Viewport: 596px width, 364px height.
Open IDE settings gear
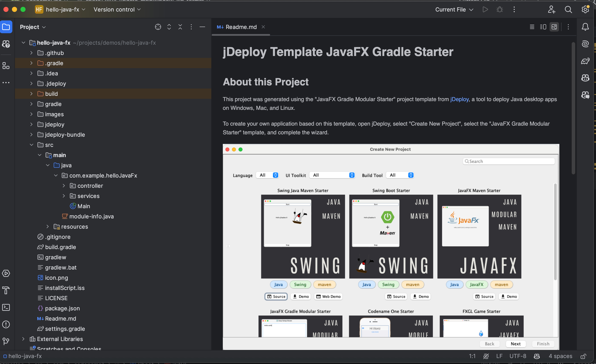[x=585, y=9]
